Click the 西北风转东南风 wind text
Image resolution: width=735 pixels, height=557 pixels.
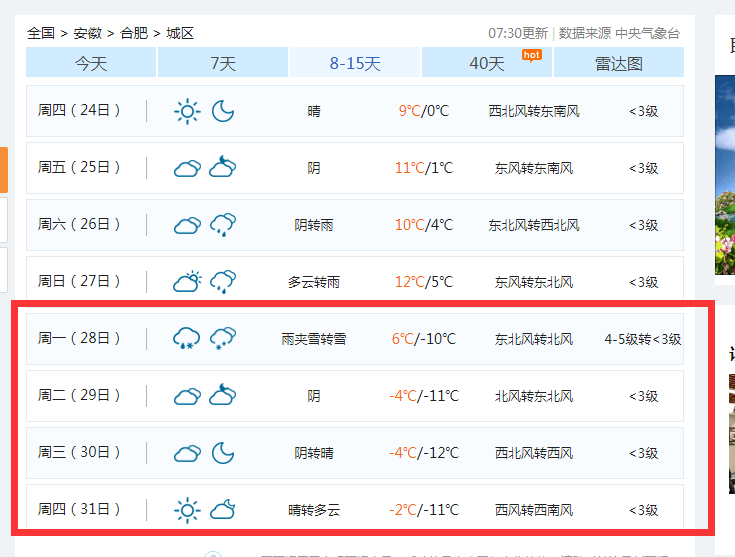[534, 111]
